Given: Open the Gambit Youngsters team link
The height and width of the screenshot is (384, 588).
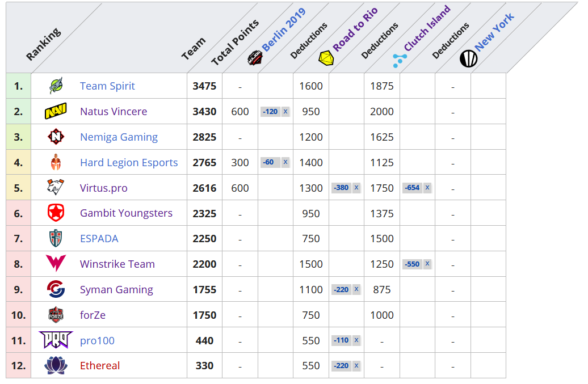Looking at the screenshot, I should (126, 213).
